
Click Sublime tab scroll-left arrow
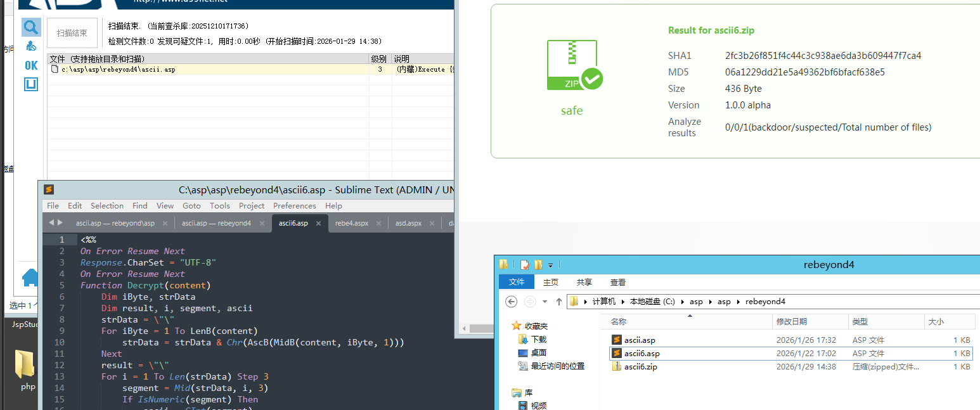51,222
